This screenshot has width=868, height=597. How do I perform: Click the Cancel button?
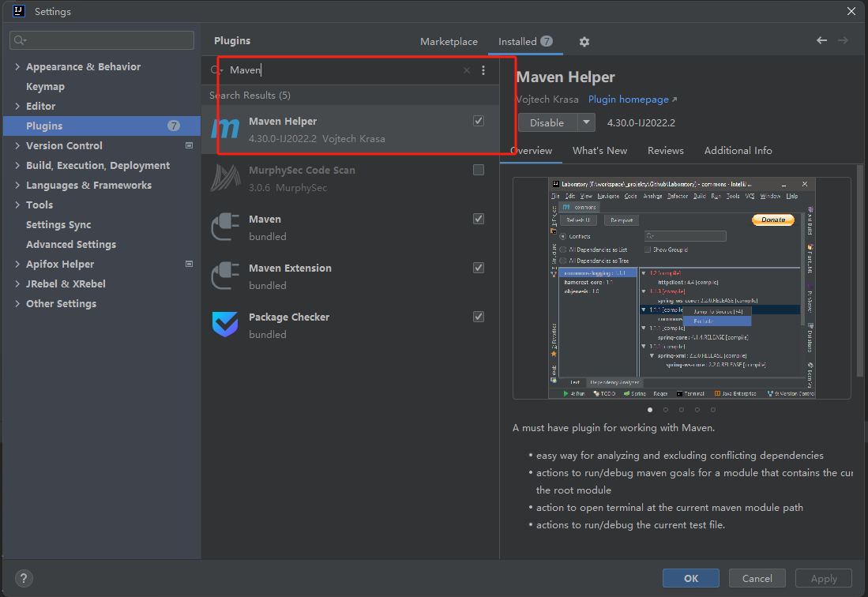pos(757,578)
